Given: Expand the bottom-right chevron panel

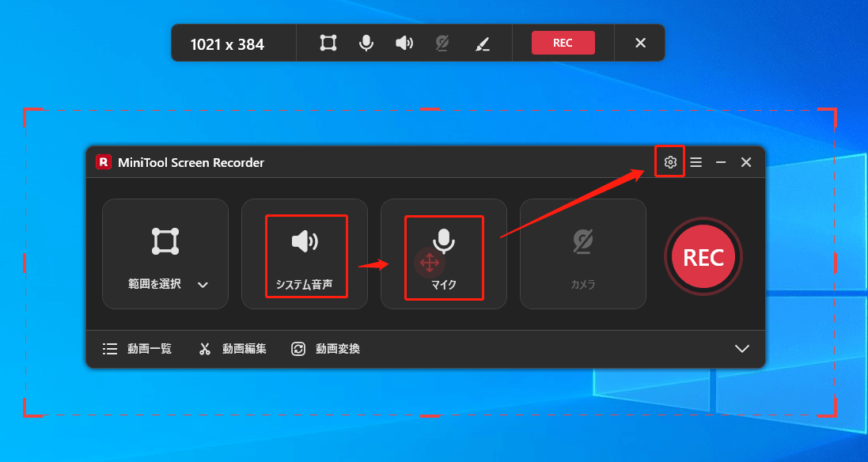Looking at the screenshot, I should click(x=742, y=348).
